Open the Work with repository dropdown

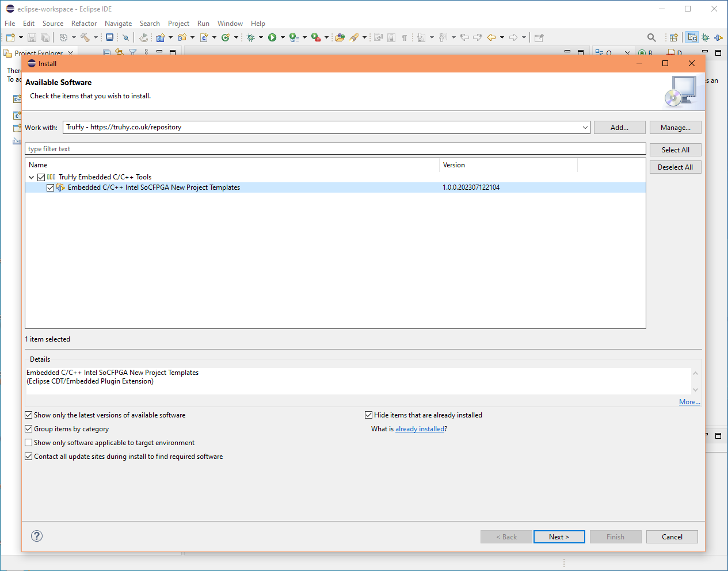coord(585,127)
